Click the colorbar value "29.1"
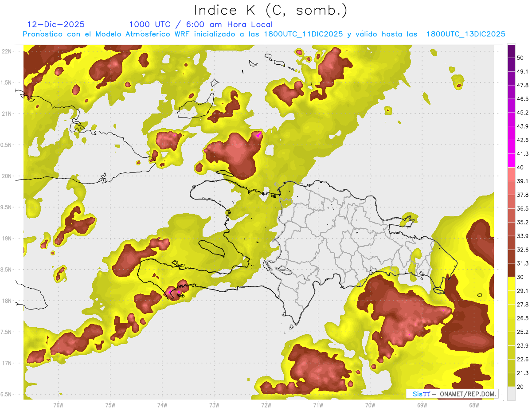Screen dimensions: 532x411 click(x=523, y=291)
